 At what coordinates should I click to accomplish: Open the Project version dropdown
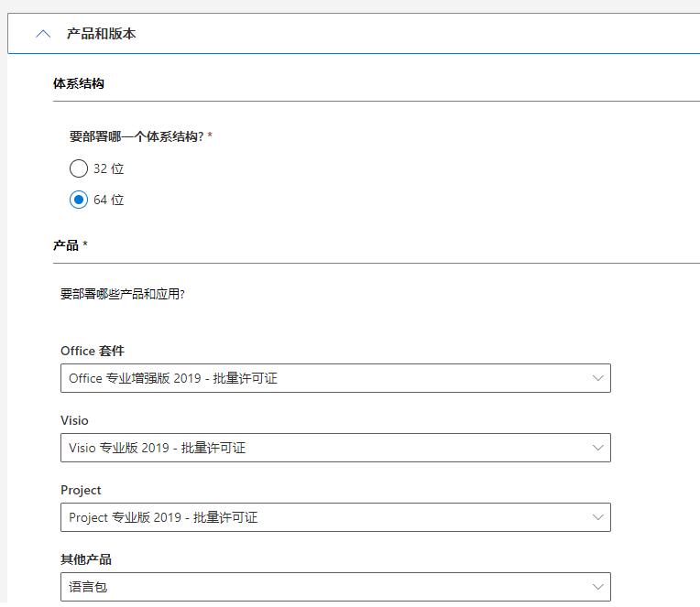[x=335, y=517]
